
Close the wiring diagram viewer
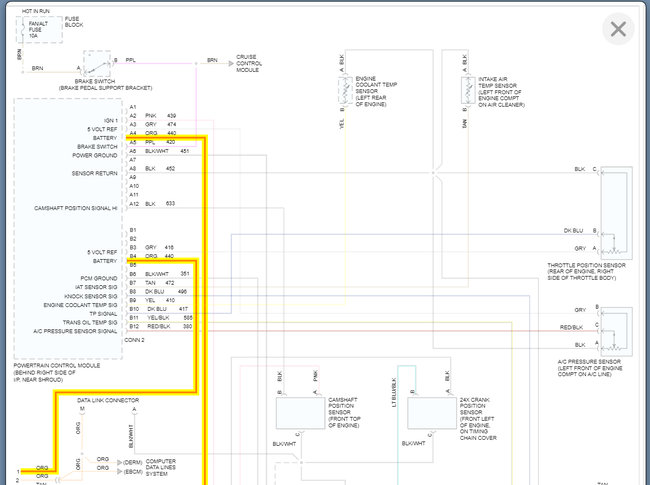(x=618, y=29)
